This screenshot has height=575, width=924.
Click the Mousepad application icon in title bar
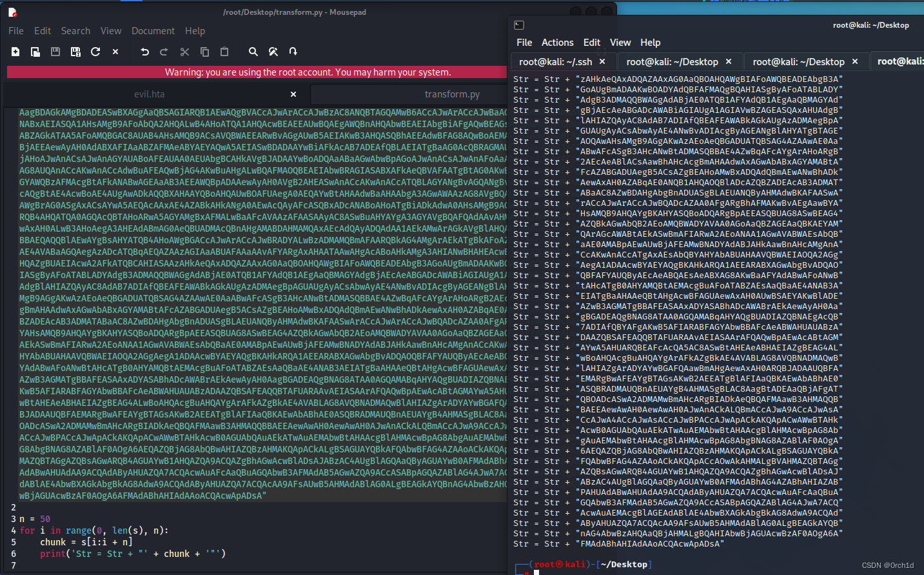pos(12,12)
